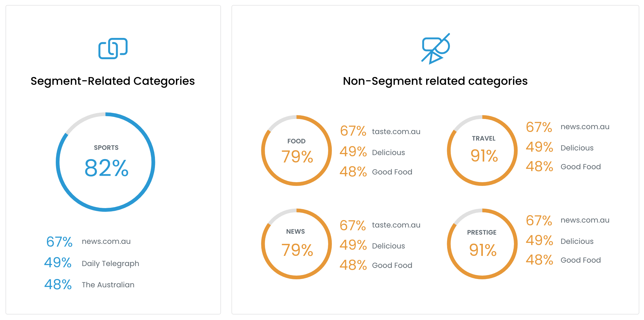Select the Travel 91% donut chart

coord(482,150)
